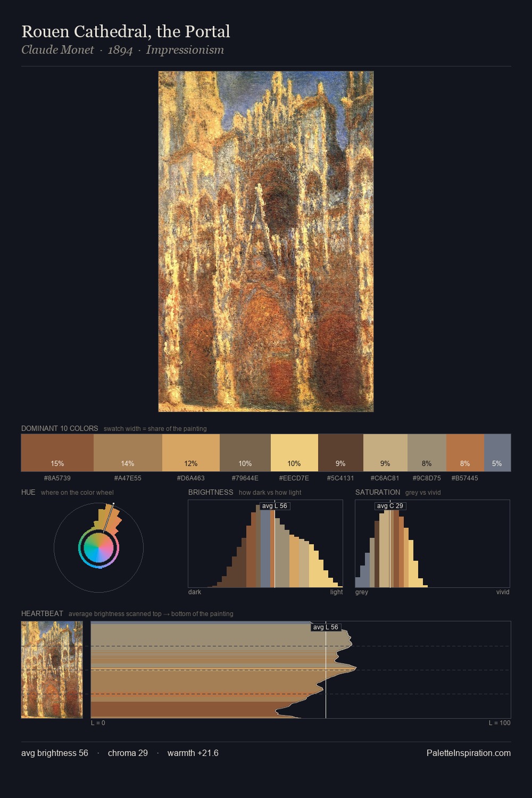Image resolution: width=532 pixels, height=798 pixels.
Task: Click the 15% swatch #8A5739
Action: (x=57, y=453)
